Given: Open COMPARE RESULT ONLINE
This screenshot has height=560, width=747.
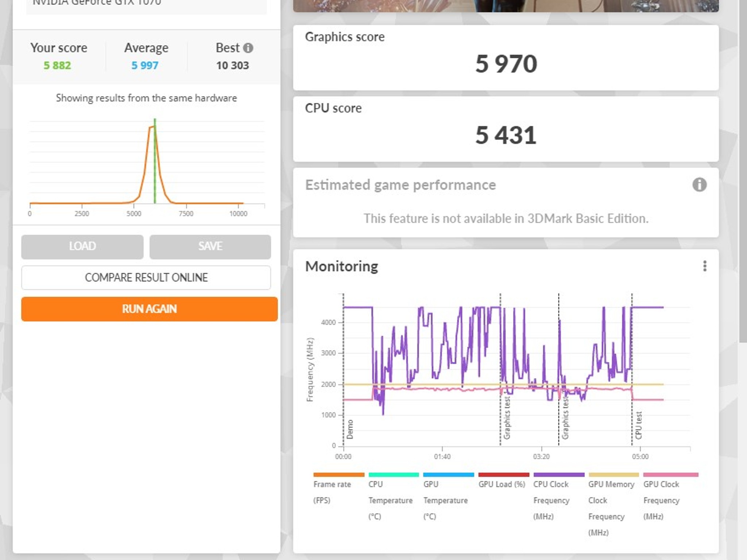Looking at the screenshot, I should (146, 277).
